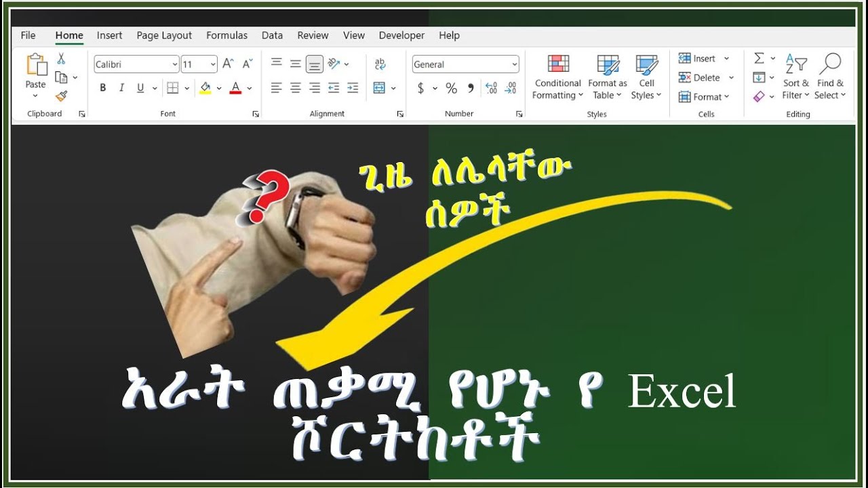Open the Underline style dropdown arrow
Screen dimensions: 868x488
(x=155, y=88)
